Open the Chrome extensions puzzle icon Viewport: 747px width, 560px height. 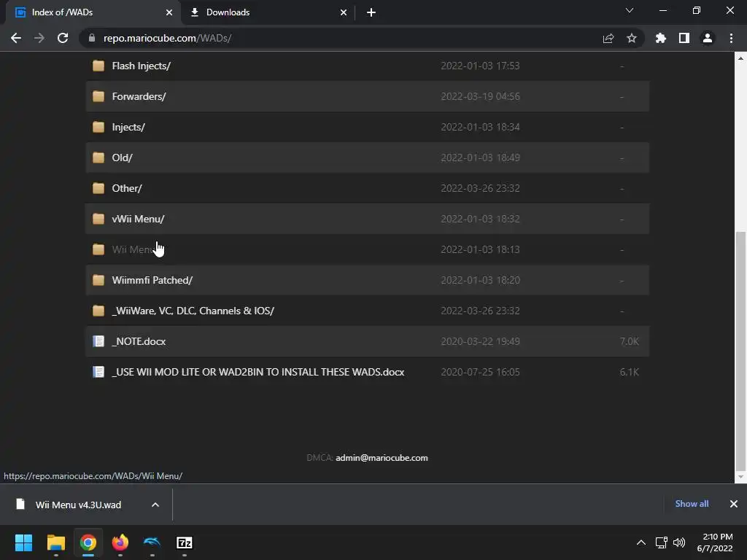661,38
